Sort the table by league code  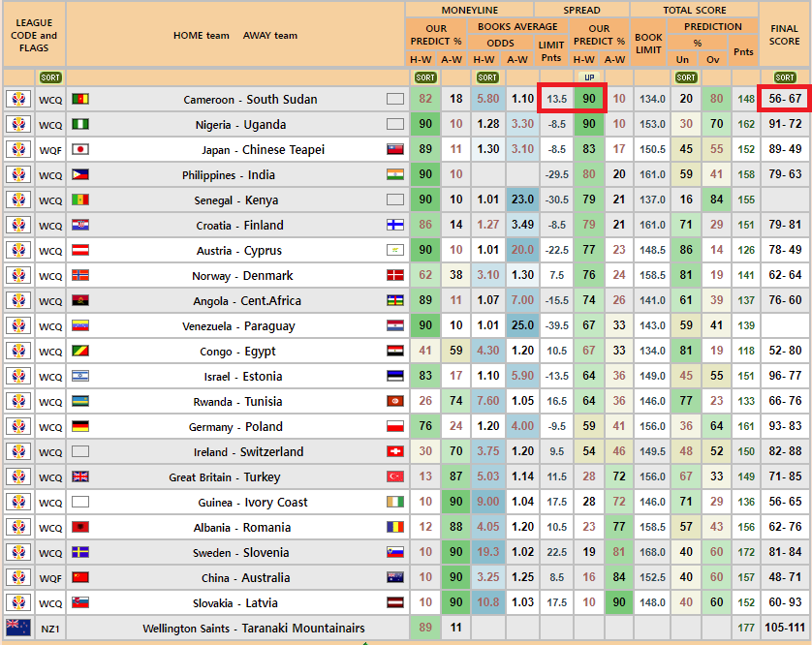50,77
